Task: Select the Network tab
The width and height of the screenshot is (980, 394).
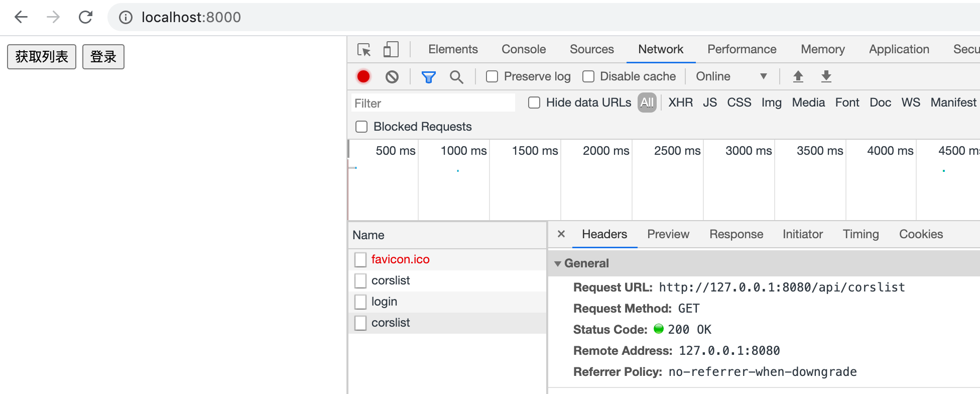Action: 661,49
